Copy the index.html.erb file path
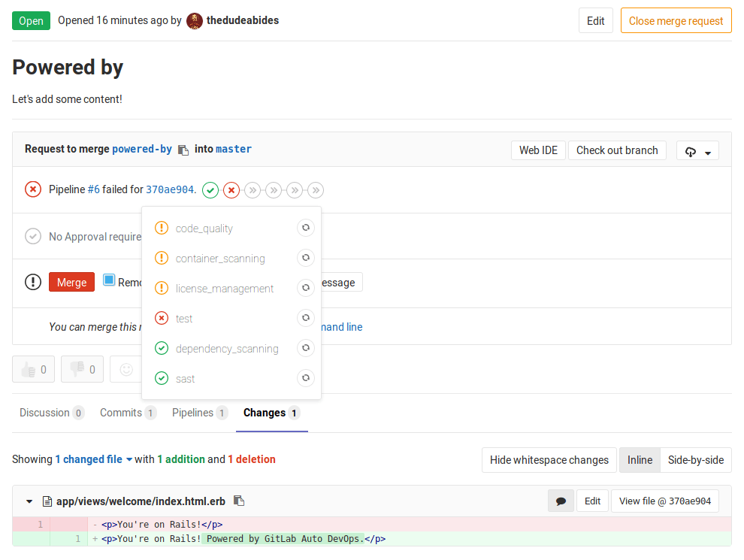The image size is (744, 560). [239, 501]
